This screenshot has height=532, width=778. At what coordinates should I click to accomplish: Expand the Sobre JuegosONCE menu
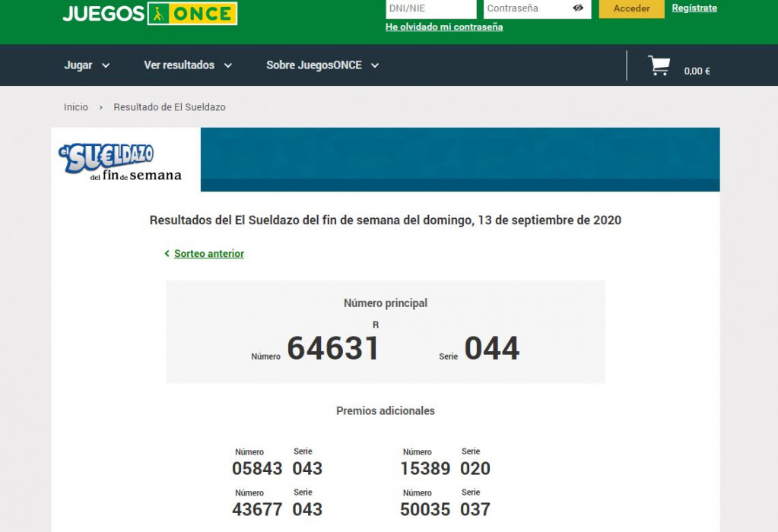[x=322, y=65]
